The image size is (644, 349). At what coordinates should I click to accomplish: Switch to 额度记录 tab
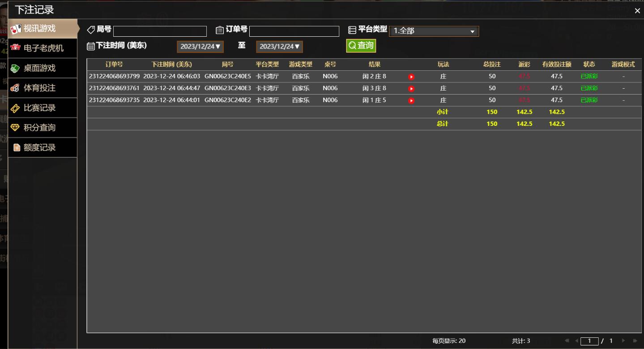43,147
